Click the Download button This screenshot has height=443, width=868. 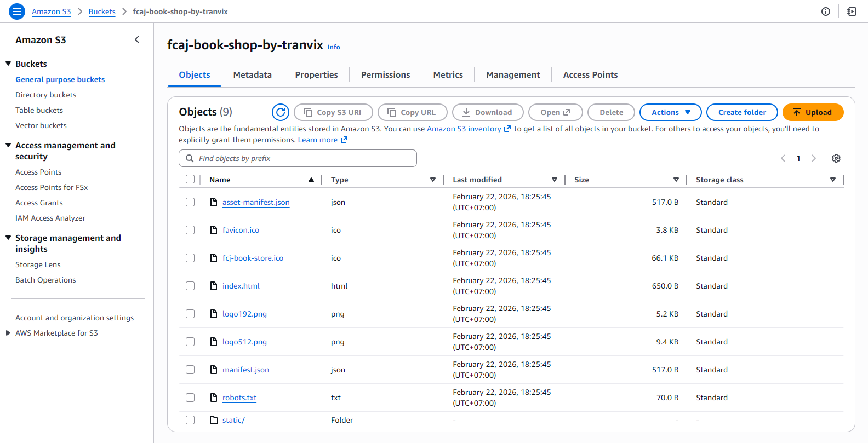[x=488, y=112]
